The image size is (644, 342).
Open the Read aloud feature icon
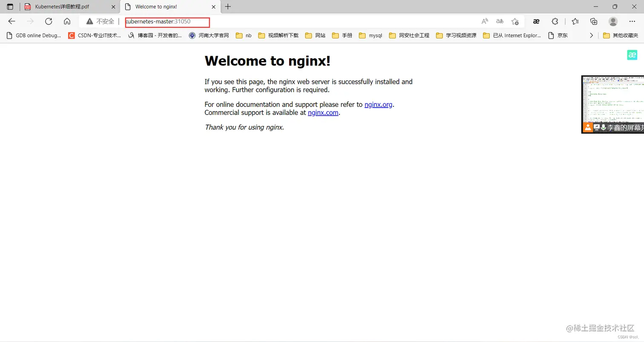pos(485,21)
